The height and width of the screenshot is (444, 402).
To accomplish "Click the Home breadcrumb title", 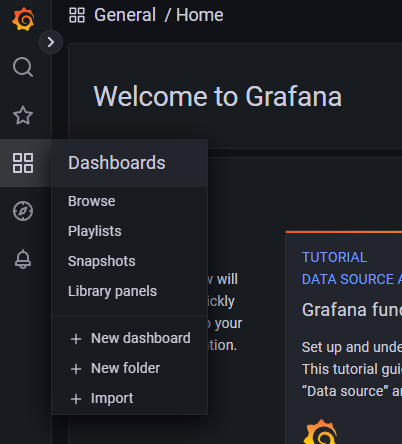I will click(x=200, y=15).
